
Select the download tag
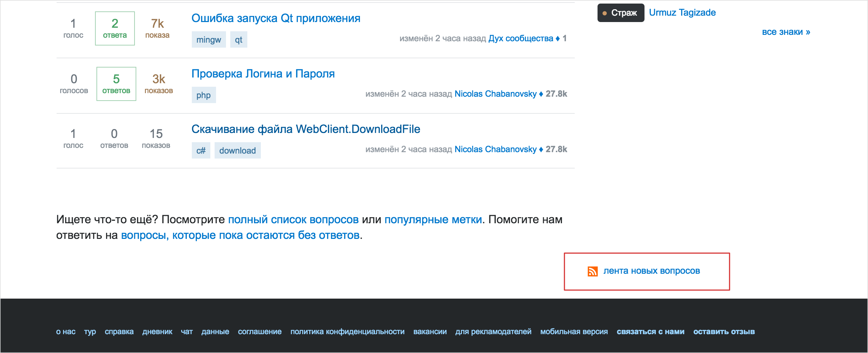click(x=237, y=150)
